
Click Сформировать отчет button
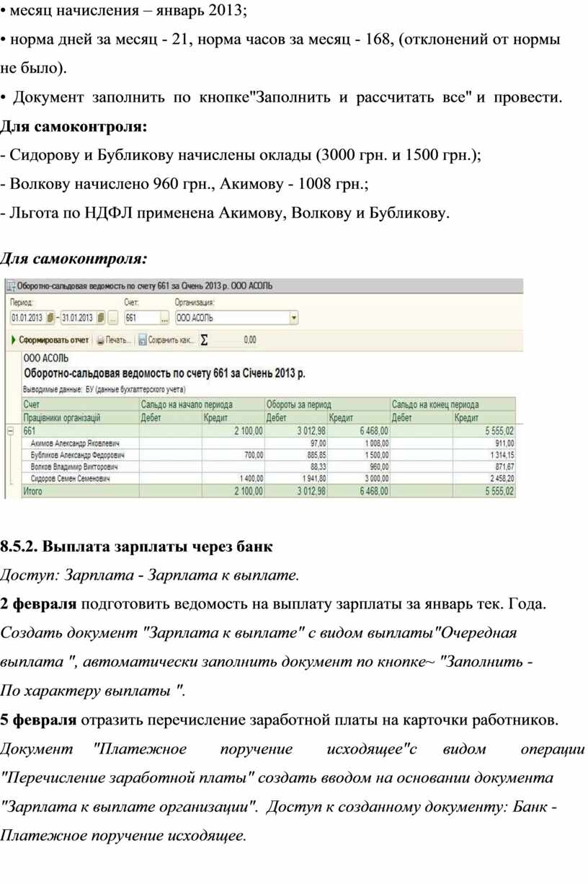point(49,339)
